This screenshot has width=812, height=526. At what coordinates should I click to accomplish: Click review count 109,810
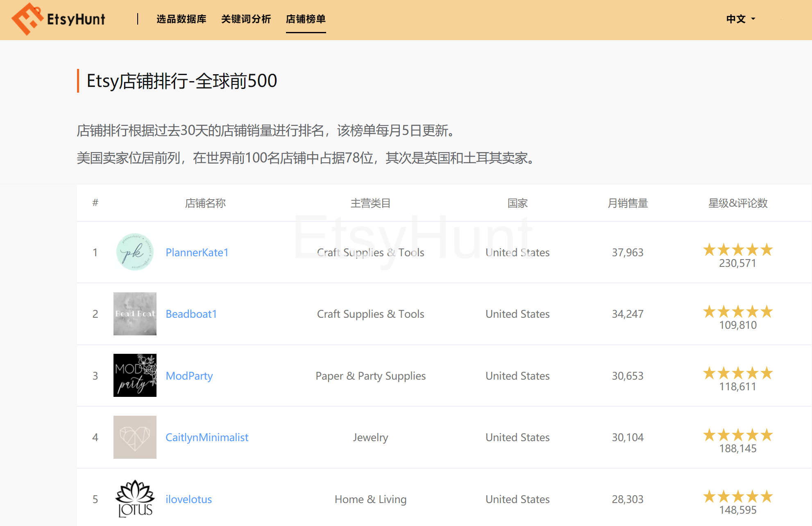(x=738, y=325)
